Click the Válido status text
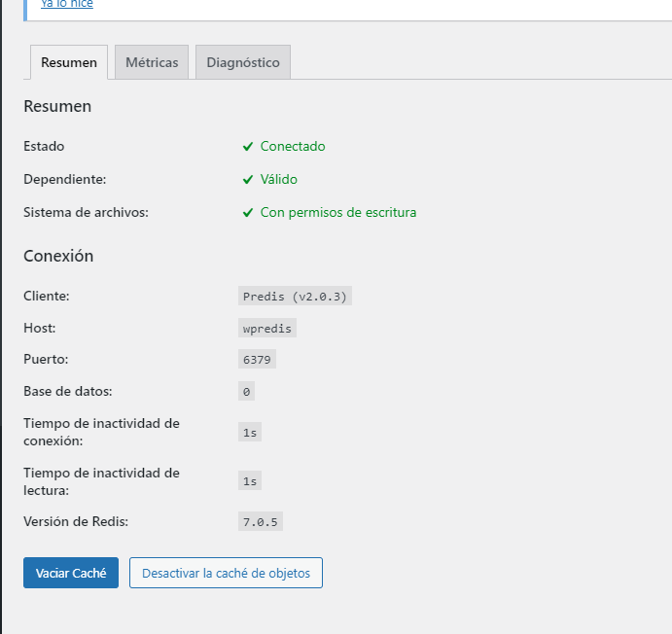Viewport: 672px width, 634px height. 279,180
